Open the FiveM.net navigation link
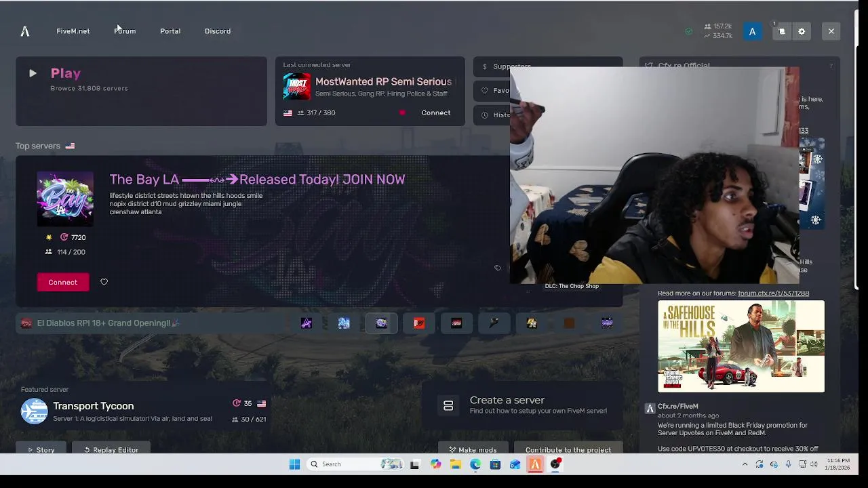Viewport: 868px width, 488px height. click(x=73, y=31)
